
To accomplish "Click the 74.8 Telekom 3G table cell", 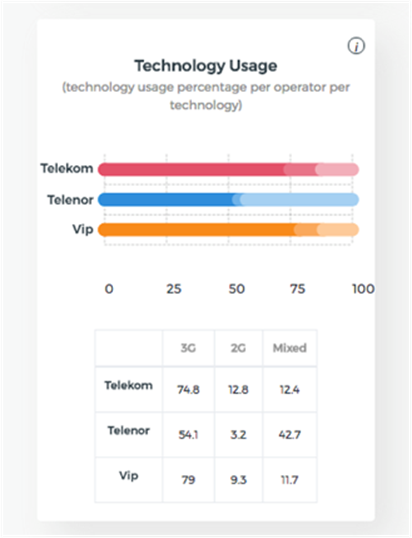I will coord(188,389).
